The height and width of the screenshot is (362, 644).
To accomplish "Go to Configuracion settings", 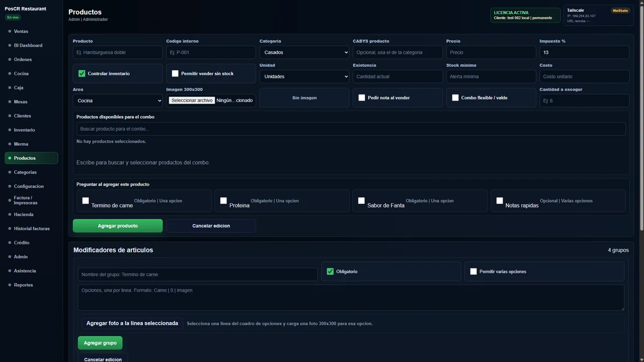I will (x=31, y=186).
